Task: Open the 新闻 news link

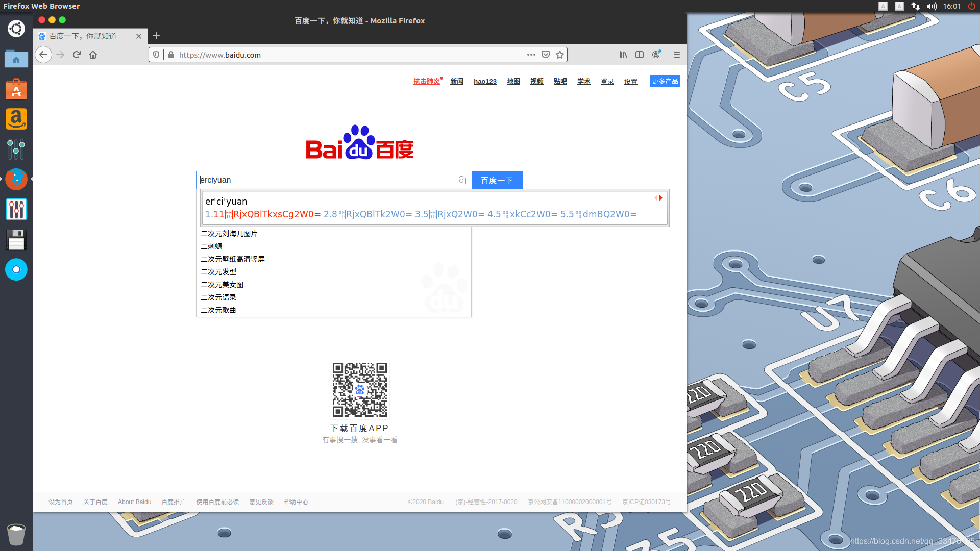Action: coord(457,82)
